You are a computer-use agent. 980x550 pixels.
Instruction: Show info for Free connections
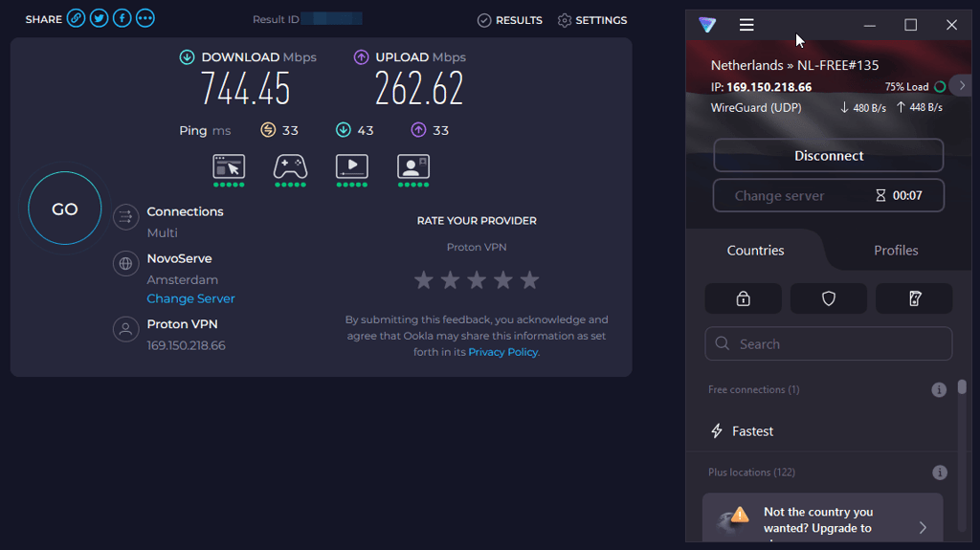coord(939,390)
